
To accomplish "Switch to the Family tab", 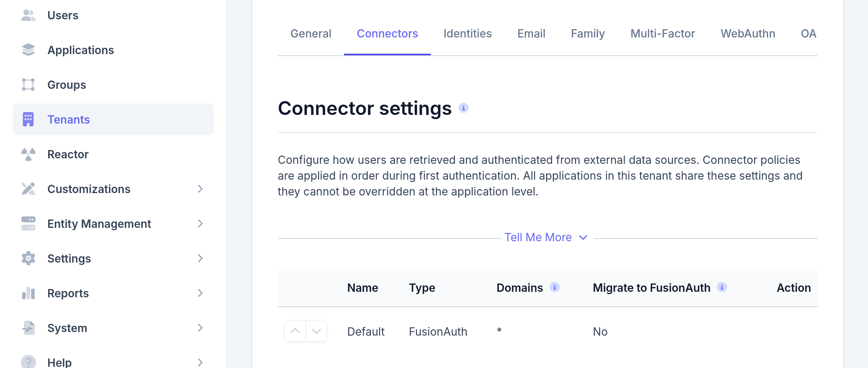I will 588,34.
